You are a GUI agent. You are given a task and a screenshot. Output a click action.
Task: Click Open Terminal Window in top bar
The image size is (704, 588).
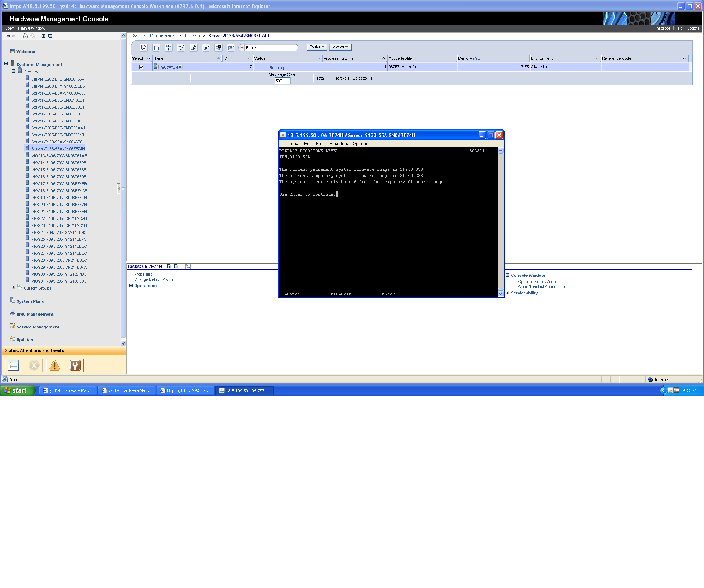click(x=25, y=28)
